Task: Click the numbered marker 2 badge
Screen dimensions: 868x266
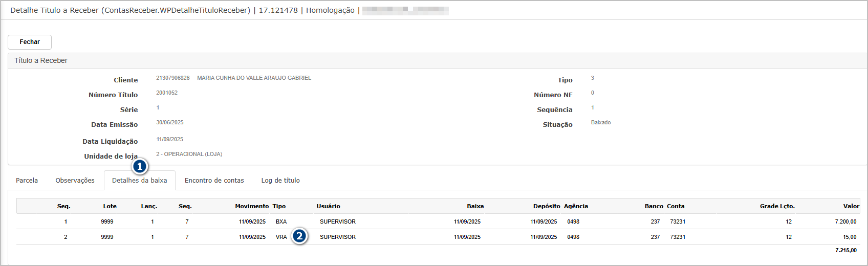Action: point(300,236)
